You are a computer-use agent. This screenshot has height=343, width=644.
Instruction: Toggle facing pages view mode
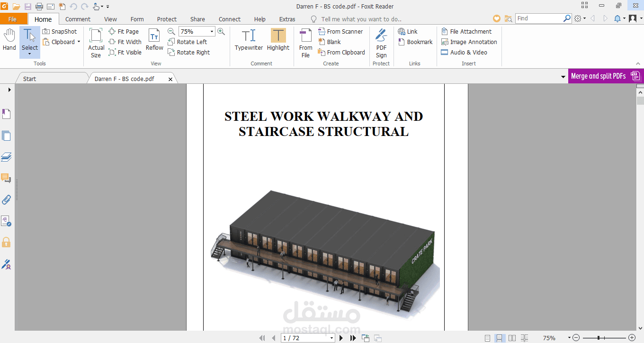click(512, 338)
